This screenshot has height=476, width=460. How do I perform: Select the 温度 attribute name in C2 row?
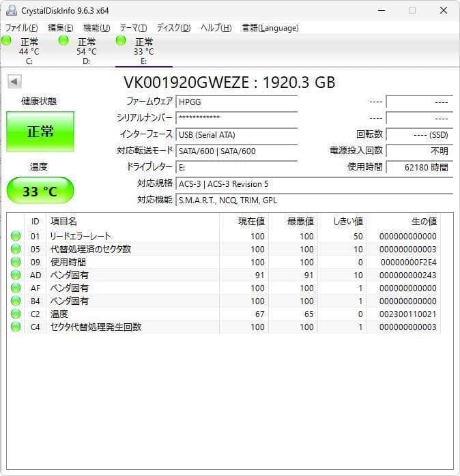(x=59, y=314)
